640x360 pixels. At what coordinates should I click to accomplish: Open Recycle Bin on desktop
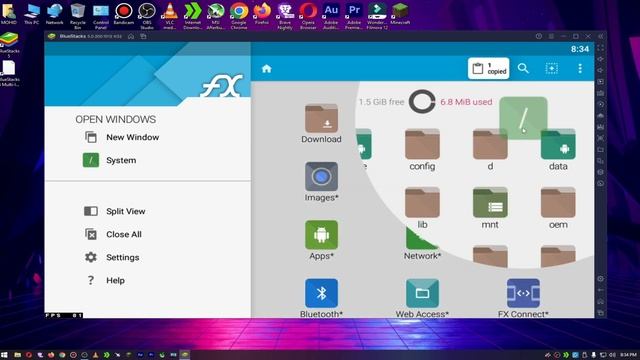tap(78, 16)
